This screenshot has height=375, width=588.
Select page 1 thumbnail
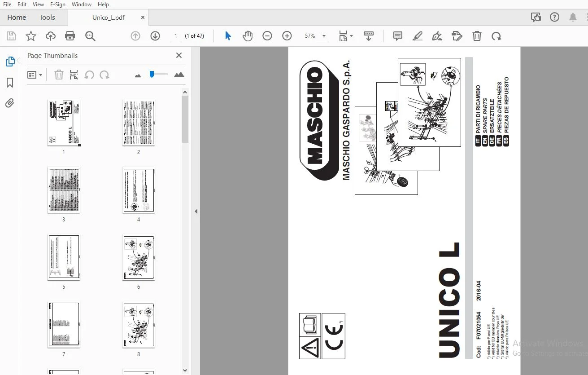click(x=64, y=123)
